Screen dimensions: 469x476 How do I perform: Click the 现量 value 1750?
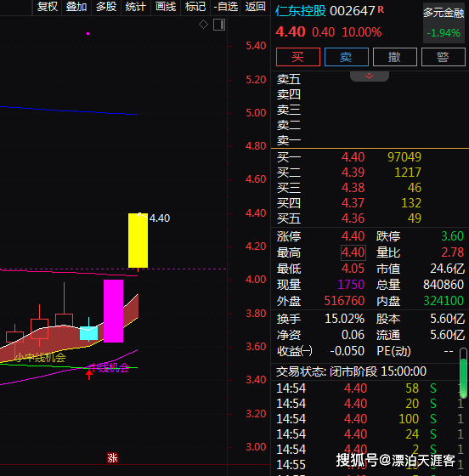click(351, 285)
